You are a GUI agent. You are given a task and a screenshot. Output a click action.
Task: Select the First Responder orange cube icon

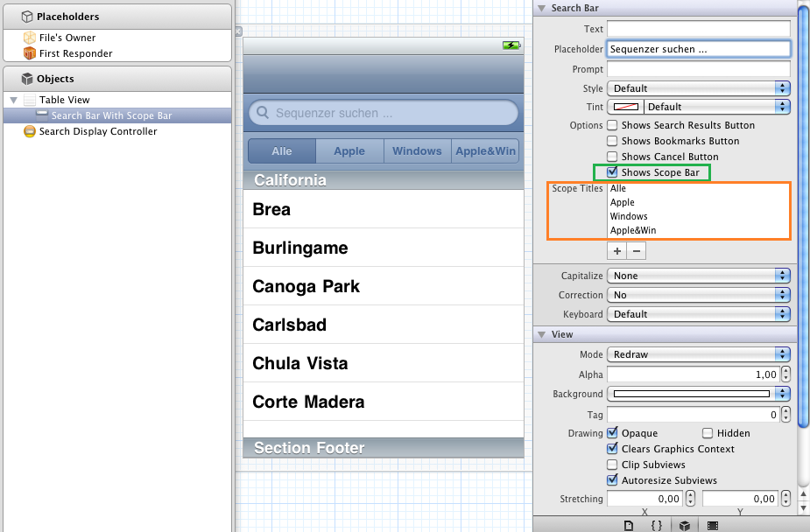click(x=31, y=53)
